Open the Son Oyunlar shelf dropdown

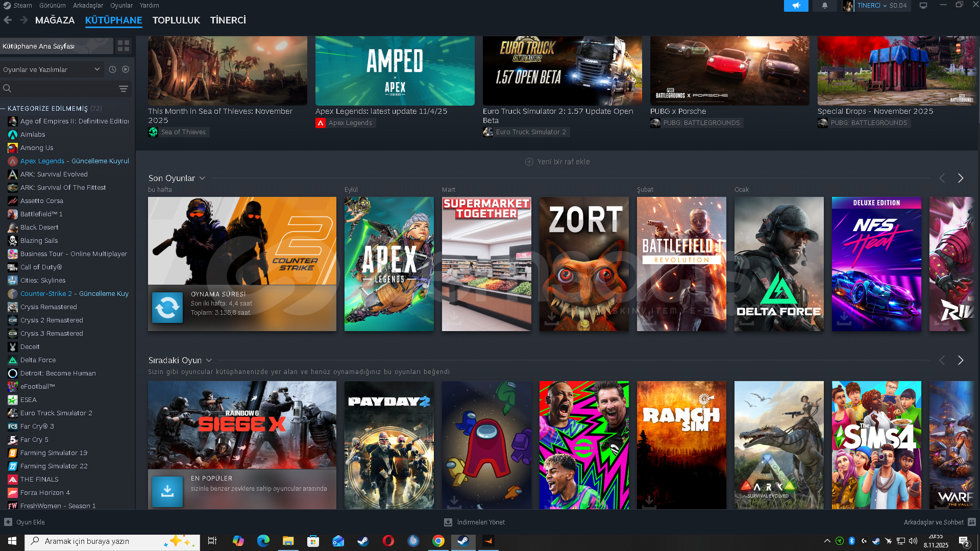tap(202, 178)
